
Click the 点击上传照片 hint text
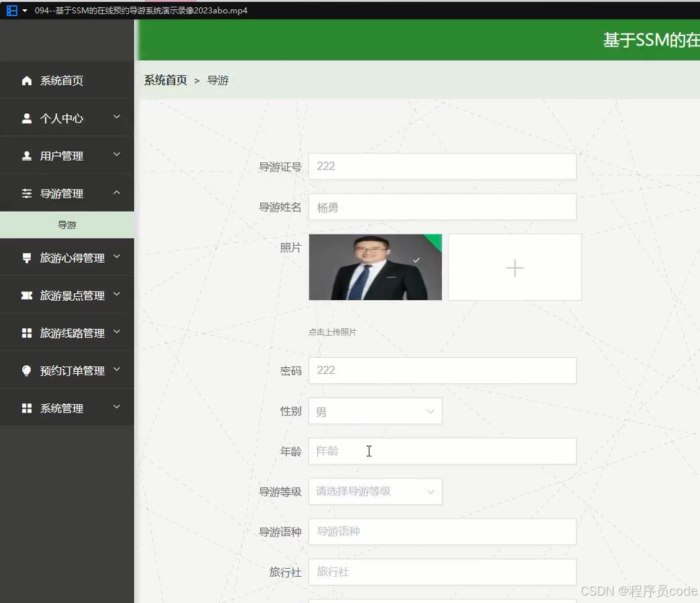point(332,332)
